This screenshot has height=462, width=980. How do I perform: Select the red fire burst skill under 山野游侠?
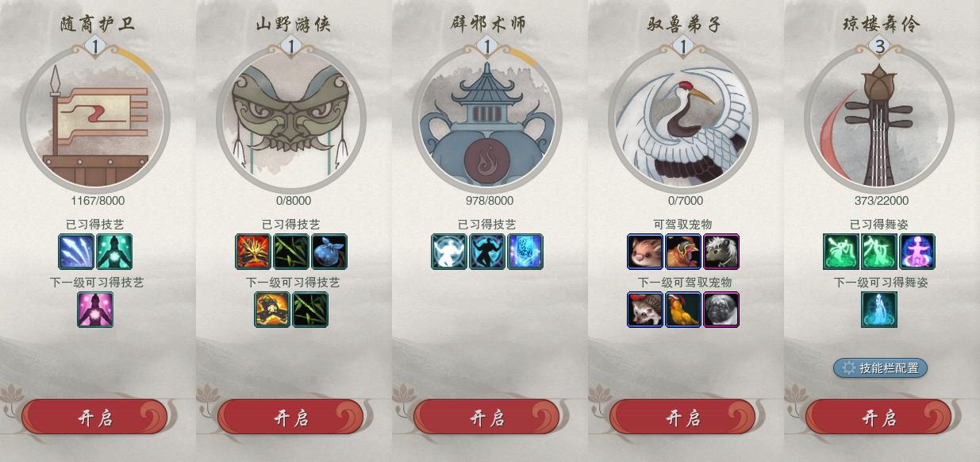(253, 252)
